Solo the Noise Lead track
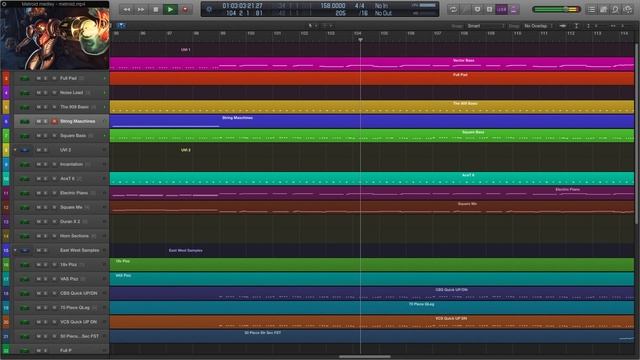Screen dimensions: 640x360 point(45,93)
